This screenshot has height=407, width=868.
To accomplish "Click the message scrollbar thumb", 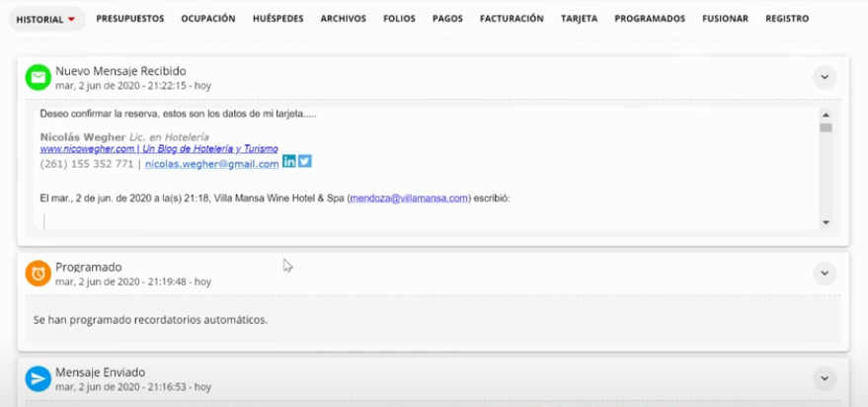I will click(826, 127).
